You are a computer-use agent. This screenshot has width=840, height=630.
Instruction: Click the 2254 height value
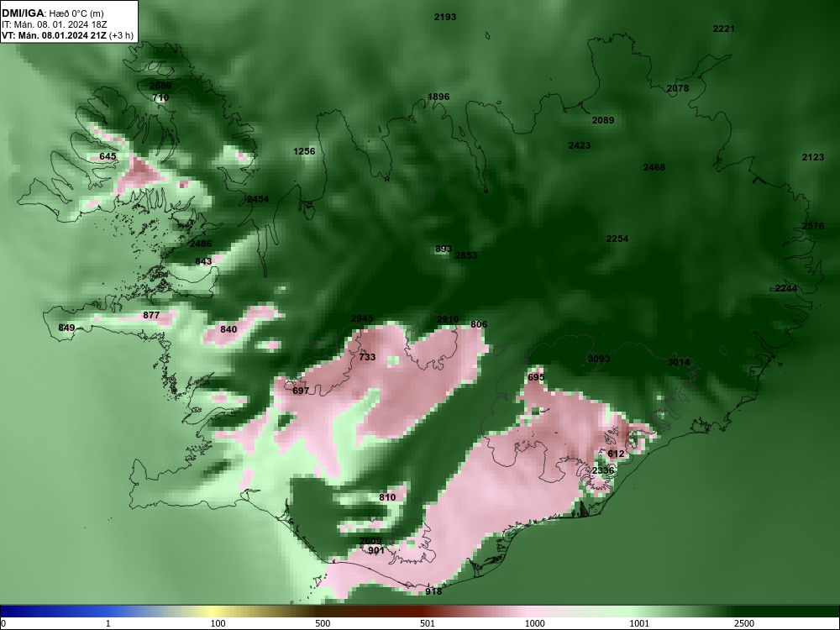pos(617,239)
